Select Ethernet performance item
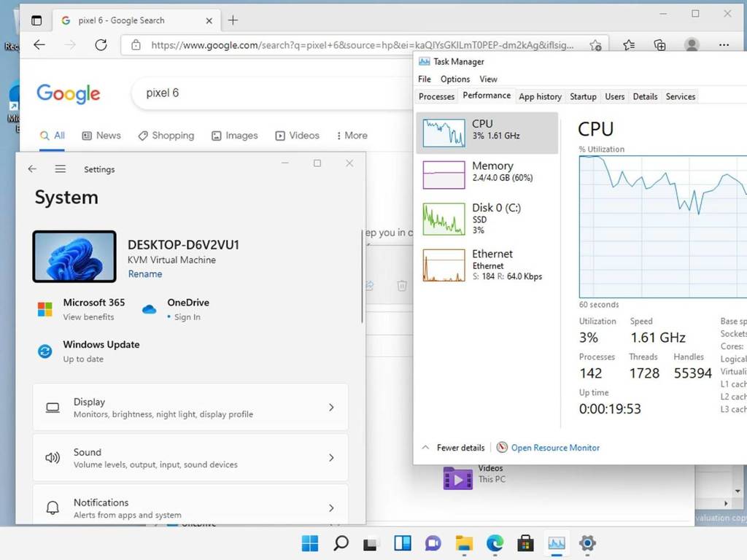The width and height of the screenshot is (747, 560). click(x=487, y=265)
